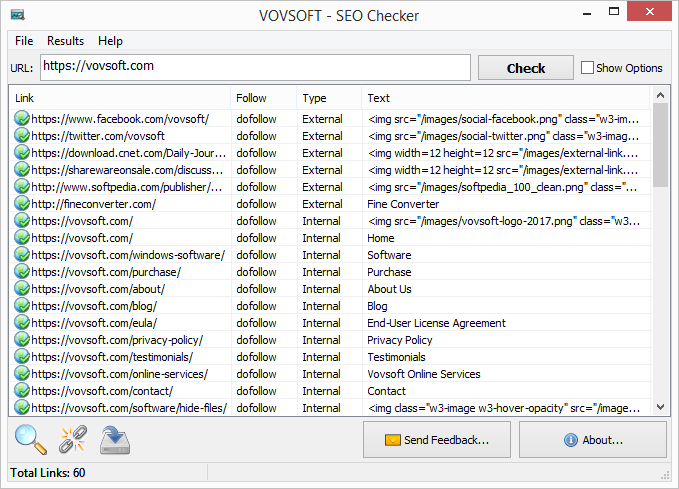
Task: Select the 'Vovsoft Online Services' text cell
Action: click(x=424, y=374)
